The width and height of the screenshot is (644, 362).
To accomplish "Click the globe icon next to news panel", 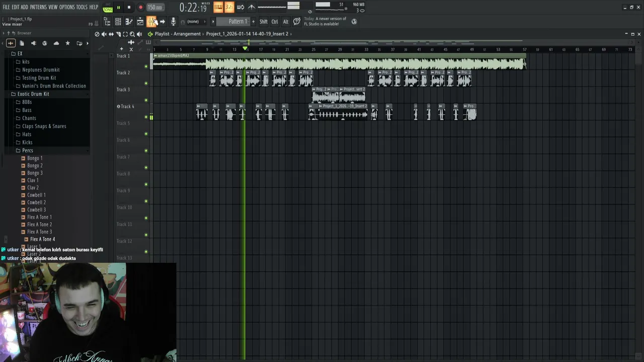I will pos(354,22).
